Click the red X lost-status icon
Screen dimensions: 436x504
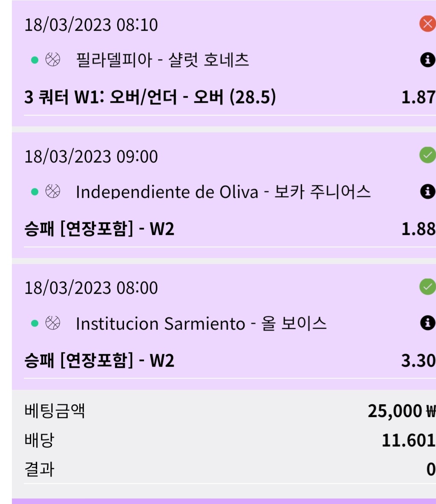427,23
